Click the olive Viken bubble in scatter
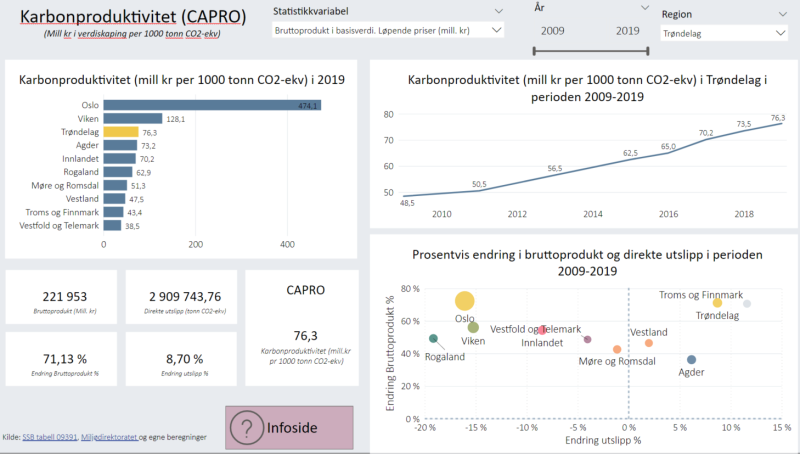800x454 pixels. [473, 327]
